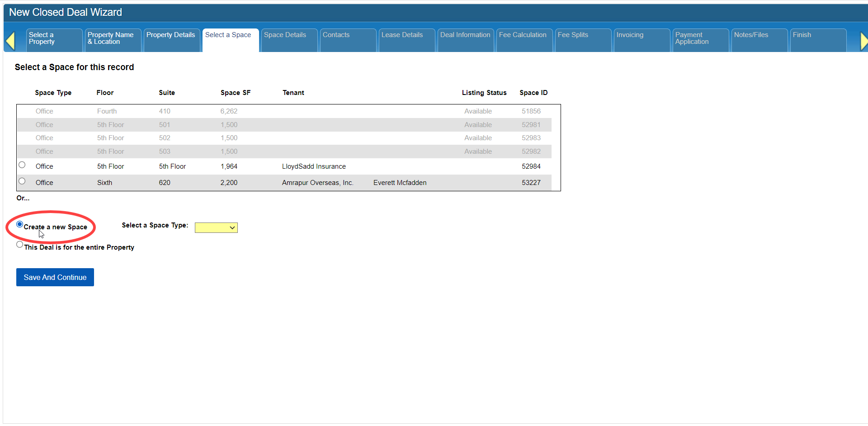Open the Lease Details tab
The height and width of the screenshot is (426, 868).
tap(406, 40)
